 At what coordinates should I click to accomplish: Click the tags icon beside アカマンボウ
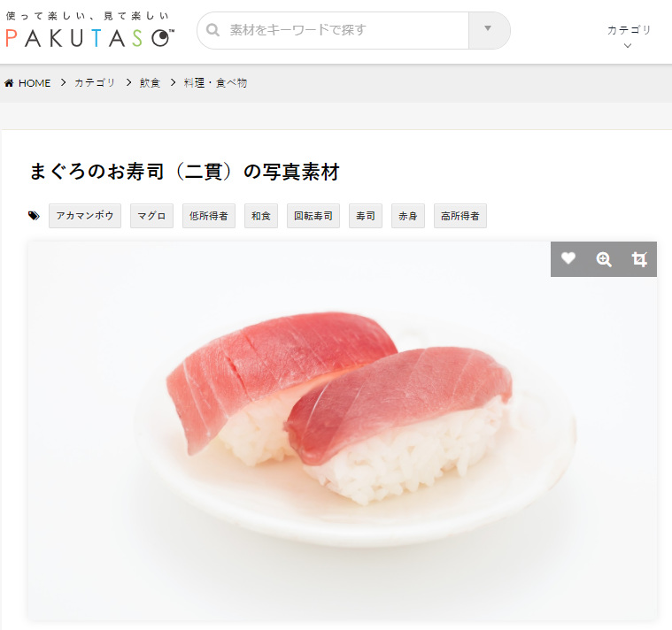34,215
